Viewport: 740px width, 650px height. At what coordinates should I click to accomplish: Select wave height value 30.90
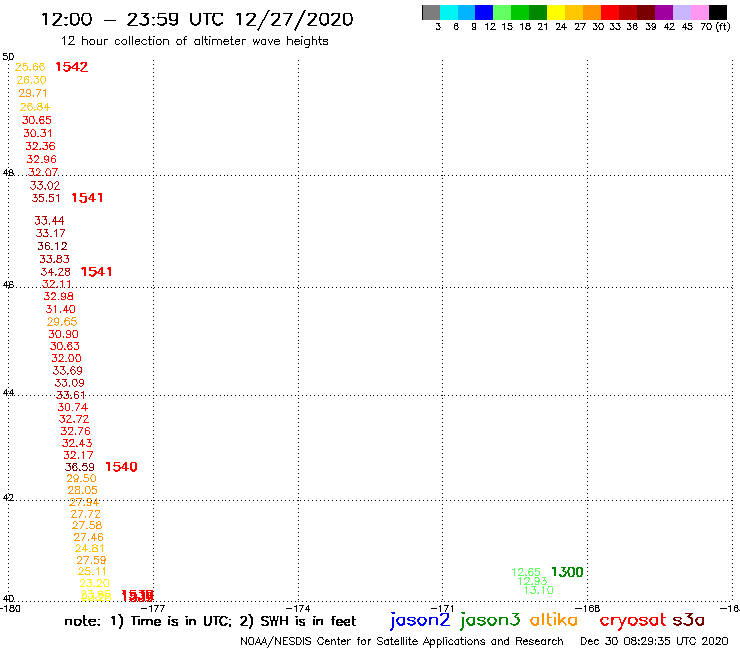click(x=63, y=334)
